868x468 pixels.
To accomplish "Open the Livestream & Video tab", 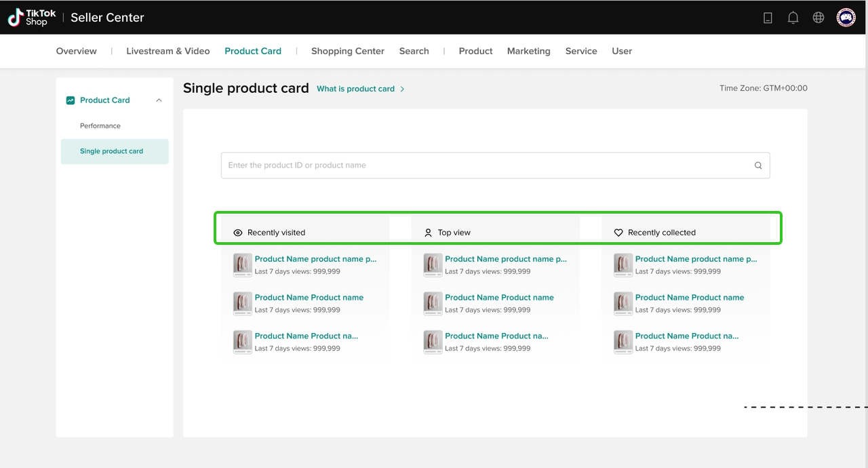I will pos(167,51).
